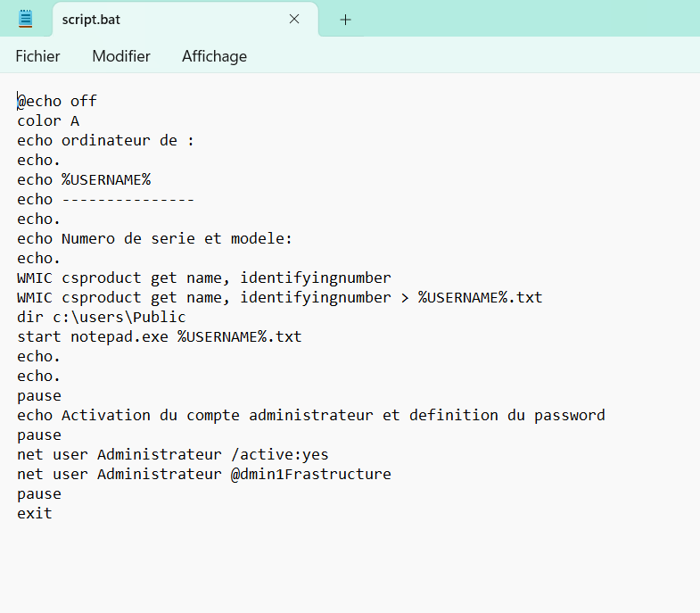Open the Fichier menu
The image size is (700, 613).
tap(37, 56)
